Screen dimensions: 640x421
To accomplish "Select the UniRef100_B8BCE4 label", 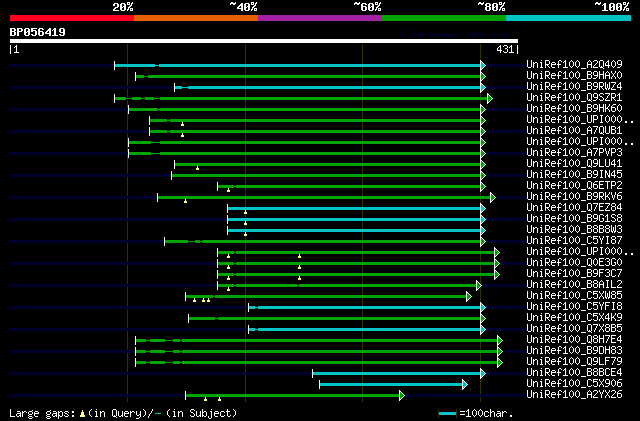I will click(574, 372).
